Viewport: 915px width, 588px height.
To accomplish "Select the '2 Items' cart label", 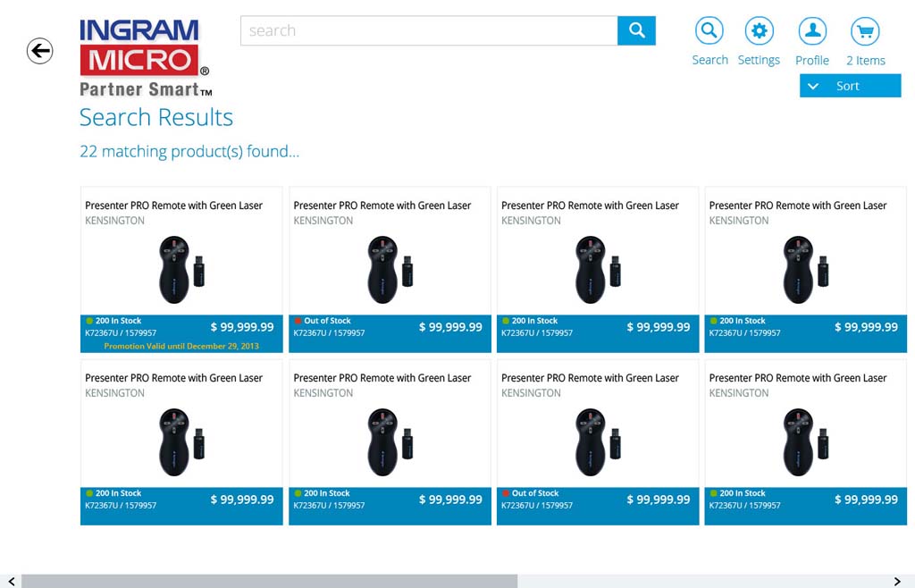I will click(x=865, y=61).
